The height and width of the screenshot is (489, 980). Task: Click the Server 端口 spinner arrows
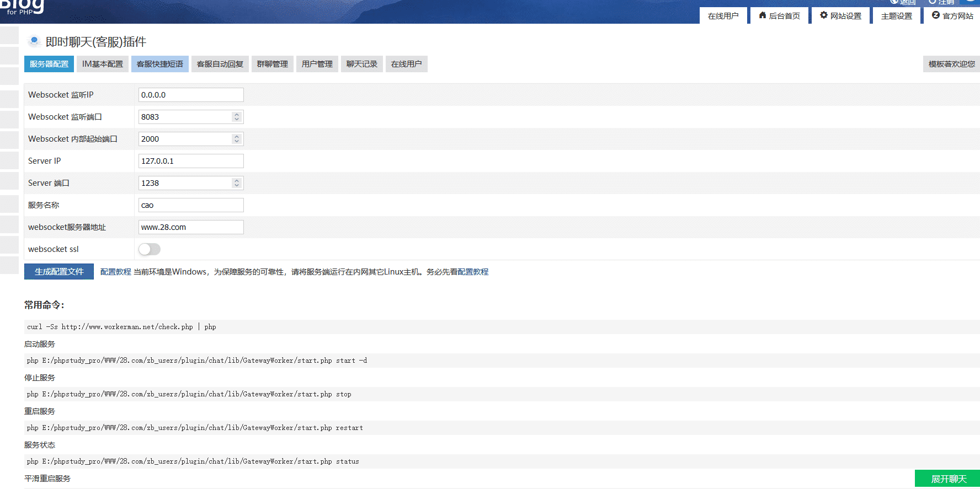(237, 183)
